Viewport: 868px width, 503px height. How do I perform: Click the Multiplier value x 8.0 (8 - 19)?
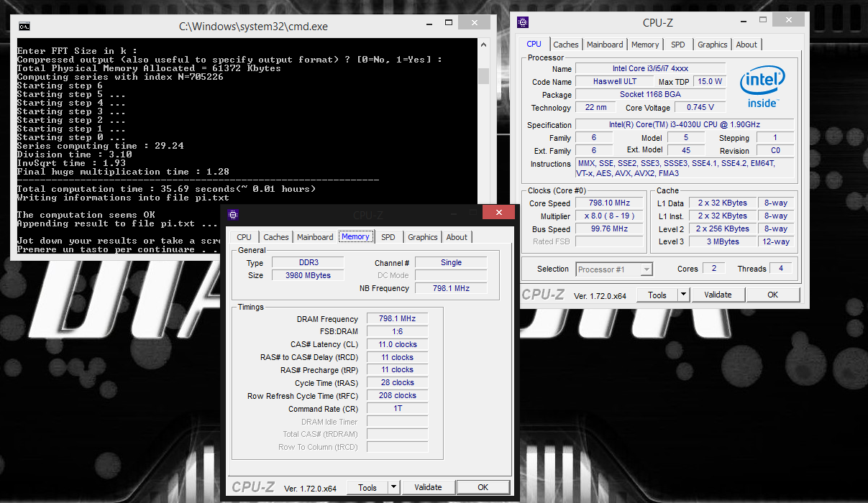[x=610, y=216]
